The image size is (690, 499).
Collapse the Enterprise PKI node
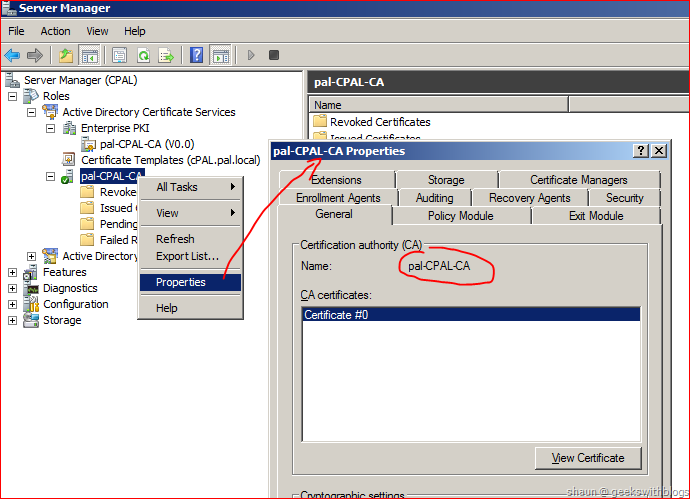click(x=51, y=128)
